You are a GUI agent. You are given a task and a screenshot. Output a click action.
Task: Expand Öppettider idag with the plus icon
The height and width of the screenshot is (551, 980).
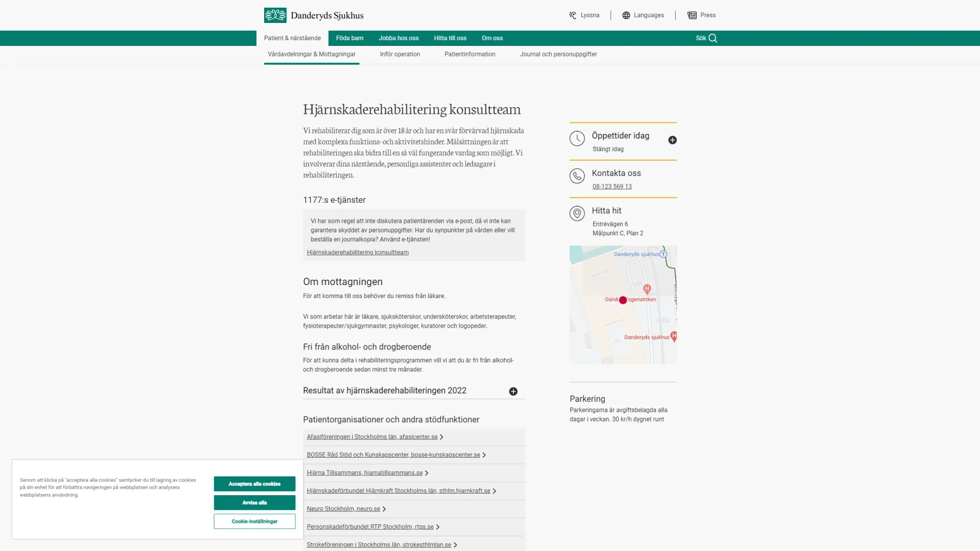(672, 140)
